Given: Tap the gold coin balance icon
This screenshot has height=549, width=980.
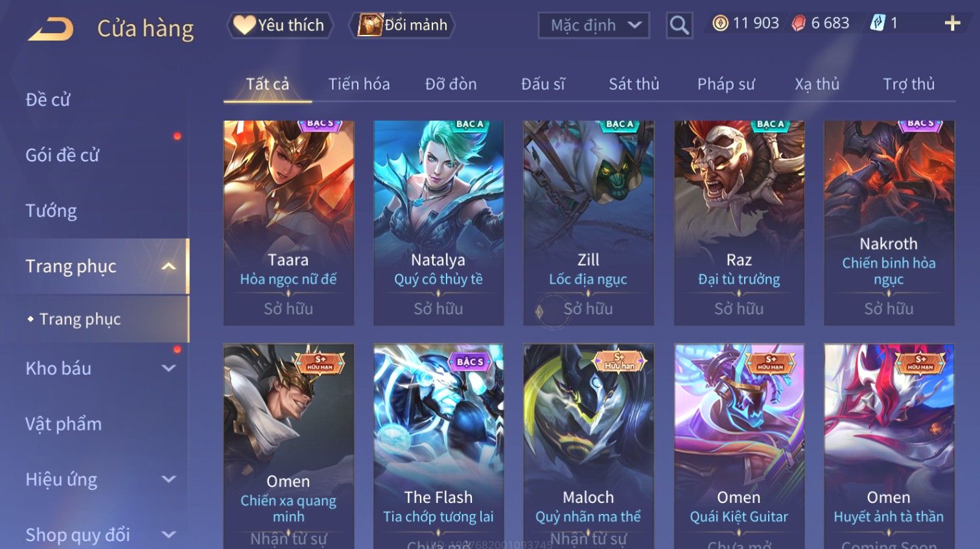Looking at the screenshot, I should click(720, 23).
